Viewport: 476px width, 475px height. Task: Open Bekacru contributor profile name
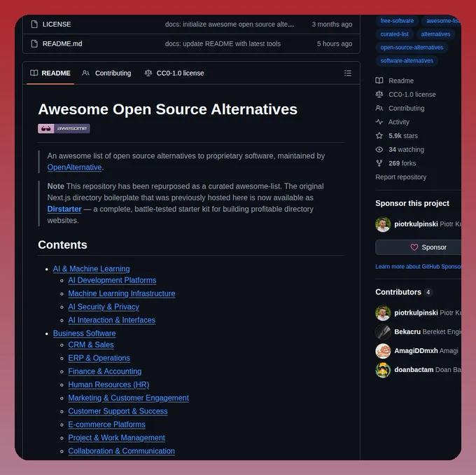click(407, 332)
